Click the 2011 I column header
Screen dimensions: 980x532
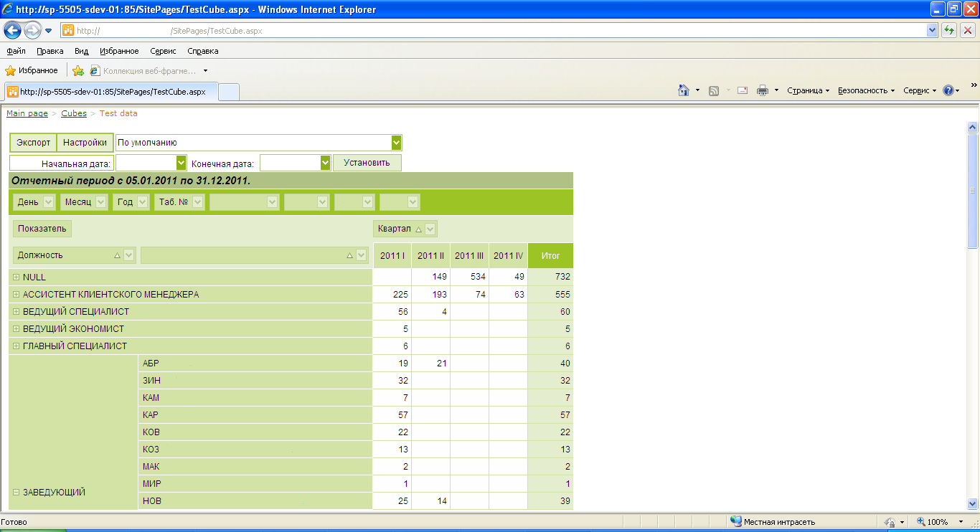tap(392, 255)
